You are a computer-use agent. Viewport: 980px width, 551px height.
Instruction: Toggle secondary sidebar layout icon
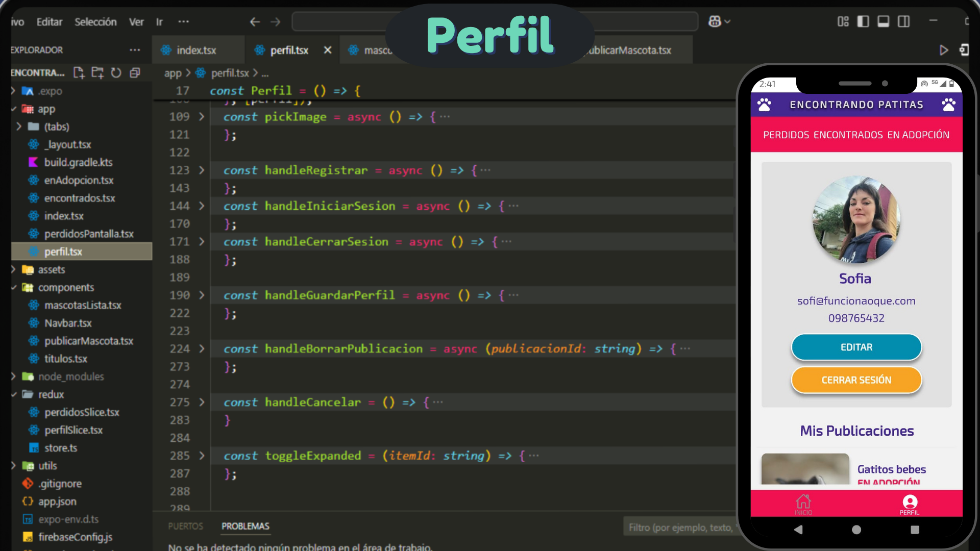[x=904, y=21]
